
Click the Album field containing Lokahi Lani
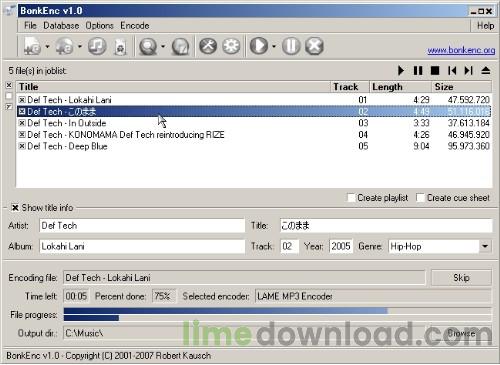[x=142, y=246]
